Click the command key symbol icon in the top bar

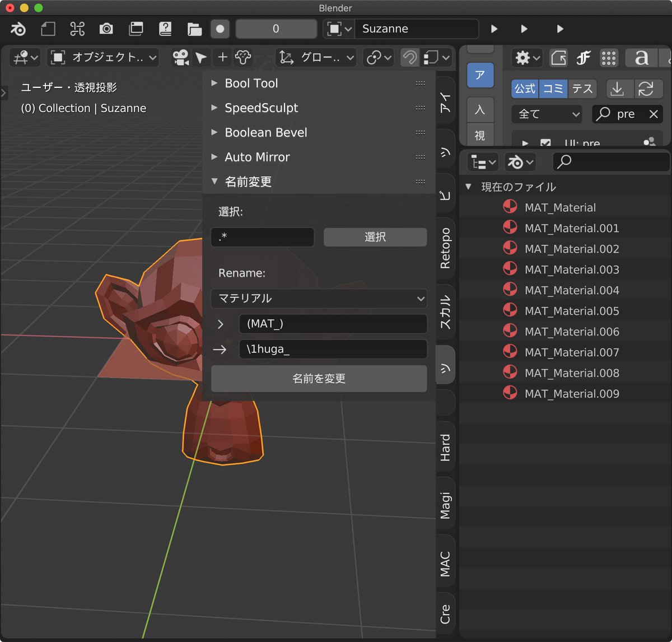(77, 29)
